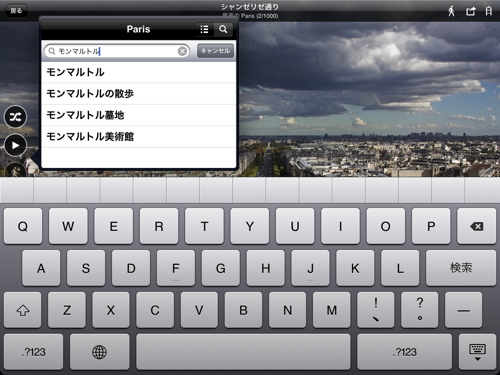Select モンマルトル美術館 result
The width and height of the screenshot is (500, 375).
click(139, 137)
